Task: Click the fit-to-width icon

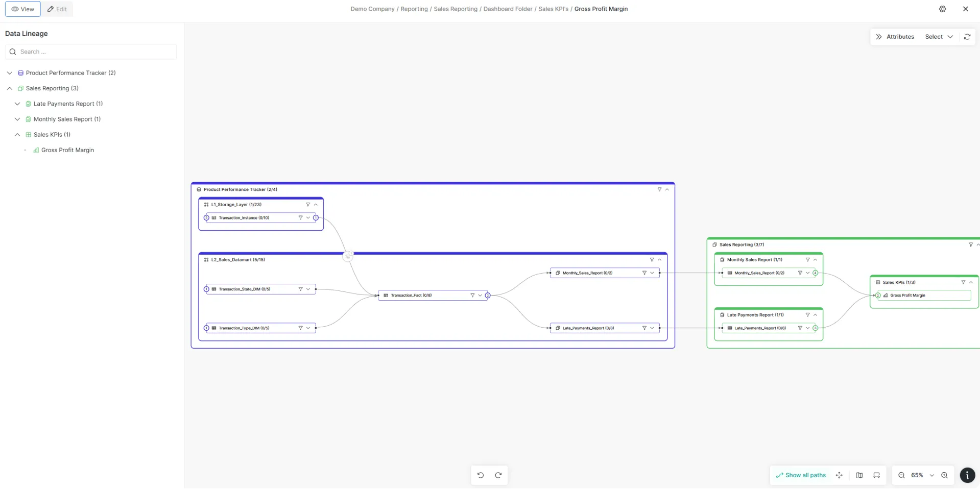Action: click(x=877, y=475)
